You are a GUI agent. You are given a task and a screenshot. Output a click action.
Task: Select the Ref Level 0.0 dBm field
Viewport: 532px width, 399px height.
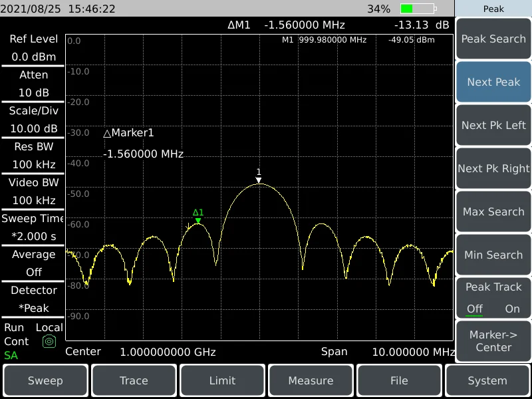tap(32, 48)
